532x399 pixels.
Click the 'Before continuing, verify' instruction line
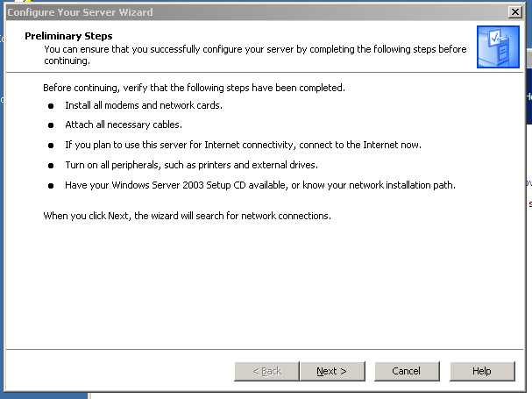tap(194, 88)
